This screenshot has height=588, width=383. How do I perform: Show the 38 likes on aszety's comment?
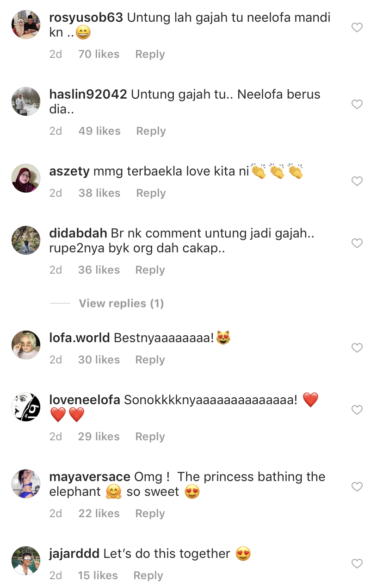(99, 193)
